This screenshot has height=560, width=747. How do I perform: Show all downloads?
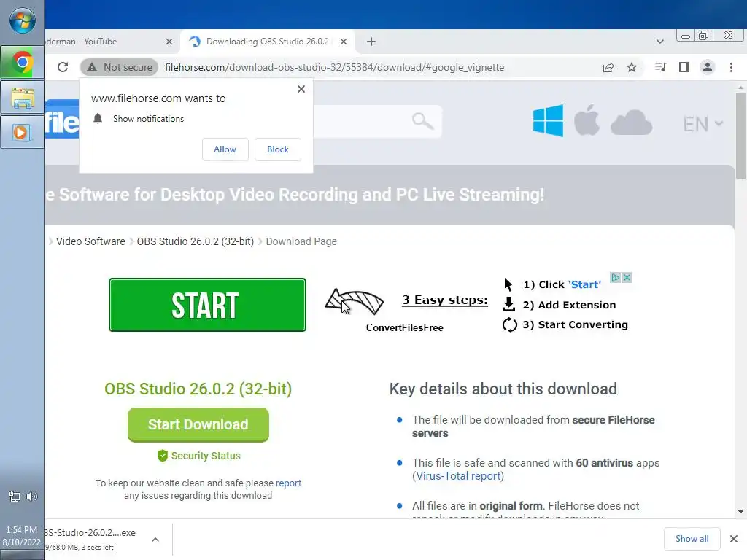[x=692, y=539]
